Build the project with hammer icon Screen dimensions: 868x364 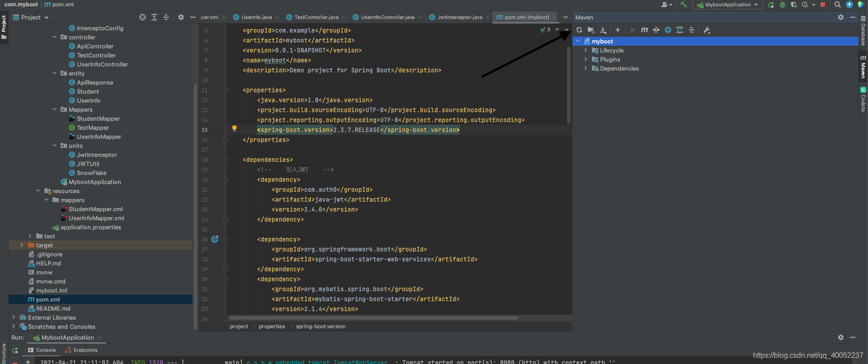[x=683, y=5]
